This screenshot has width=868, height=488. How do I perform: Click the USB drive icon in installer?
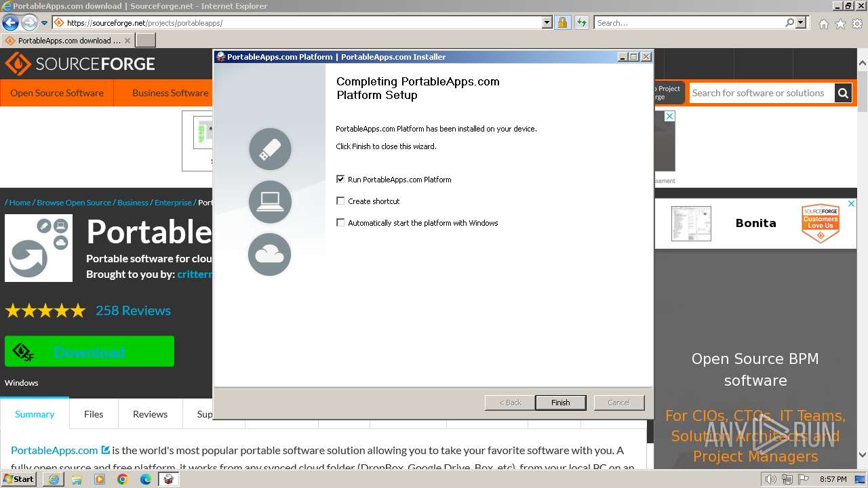[x=270, y=149]
